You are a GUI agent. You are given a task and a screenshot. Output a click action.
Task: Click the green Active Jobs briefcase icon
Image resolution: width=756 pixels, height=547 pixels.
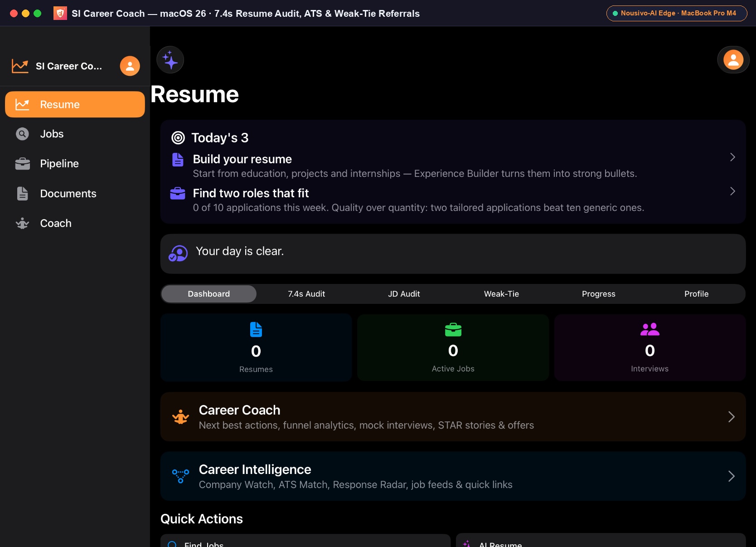pyautogui.click(x=453, y=330)
